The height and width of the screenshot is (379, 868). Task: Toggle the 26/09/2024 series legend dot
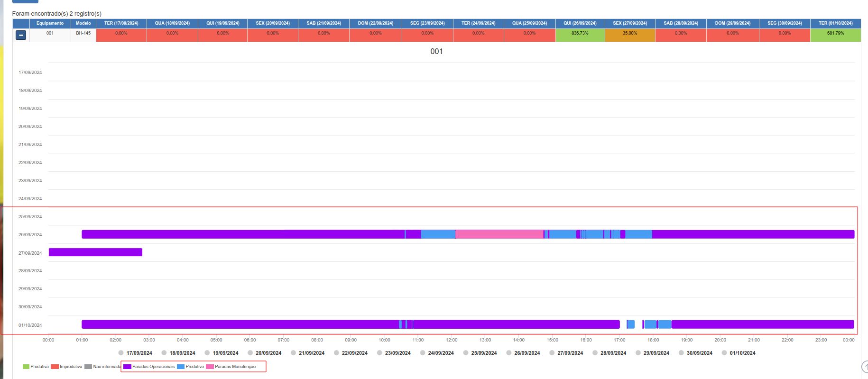coord(509,353)
